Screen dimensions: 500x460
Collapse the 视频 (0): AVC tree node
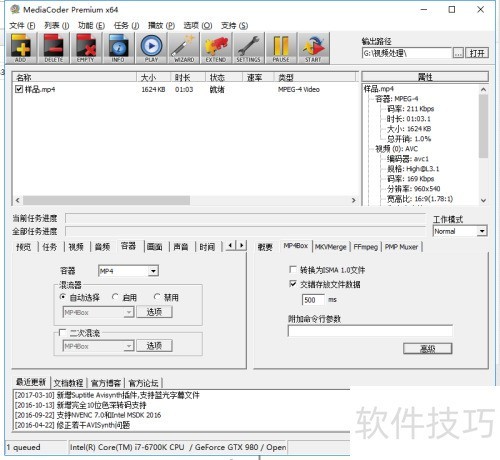pos(396,149)
